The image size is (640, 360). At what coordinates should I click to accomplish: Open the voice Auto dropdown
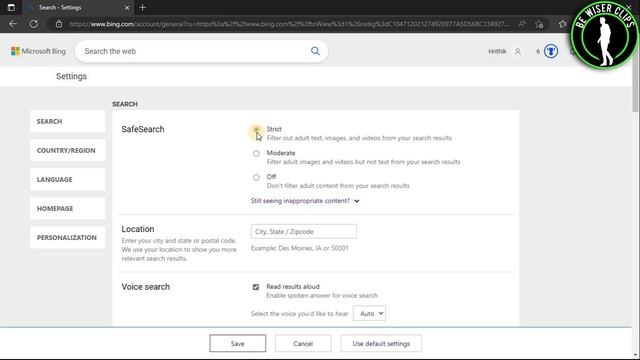pyautogui.click(x=369, y=313)
